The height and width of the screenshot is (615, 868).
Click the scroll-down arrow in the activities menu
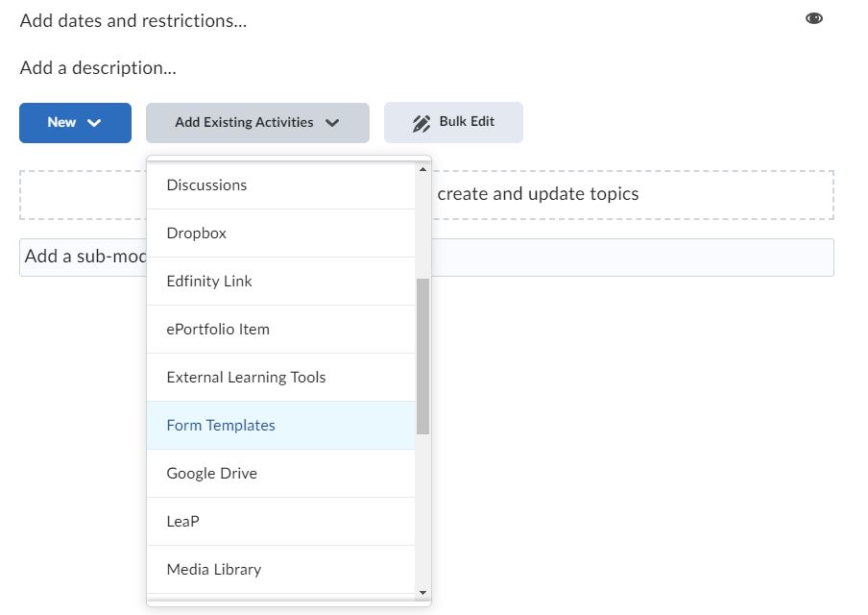point(421,593)
